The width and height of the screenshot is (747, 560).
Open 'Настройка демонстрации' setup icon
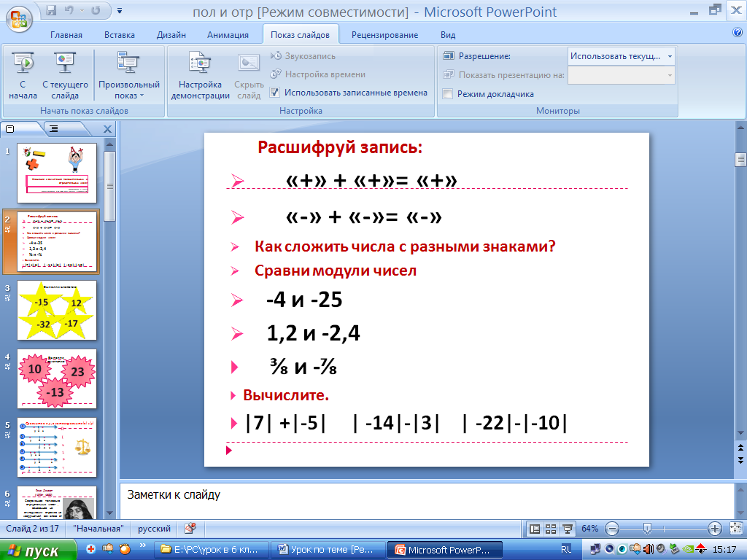(200, 75)
